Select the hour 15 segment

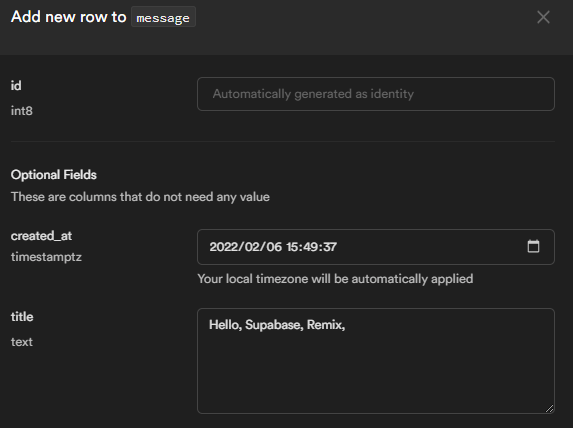292,247
